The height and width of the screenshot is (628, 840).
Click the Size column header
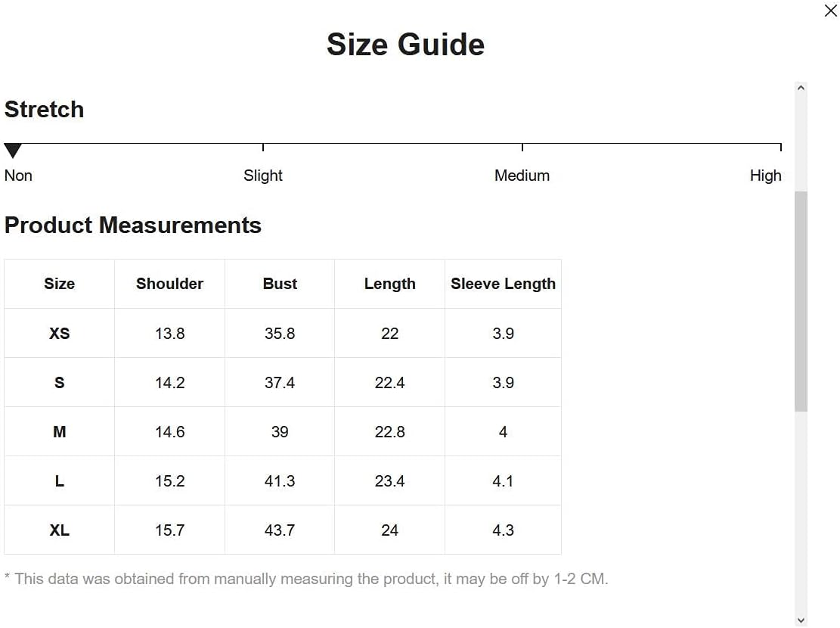coord(60,284)
